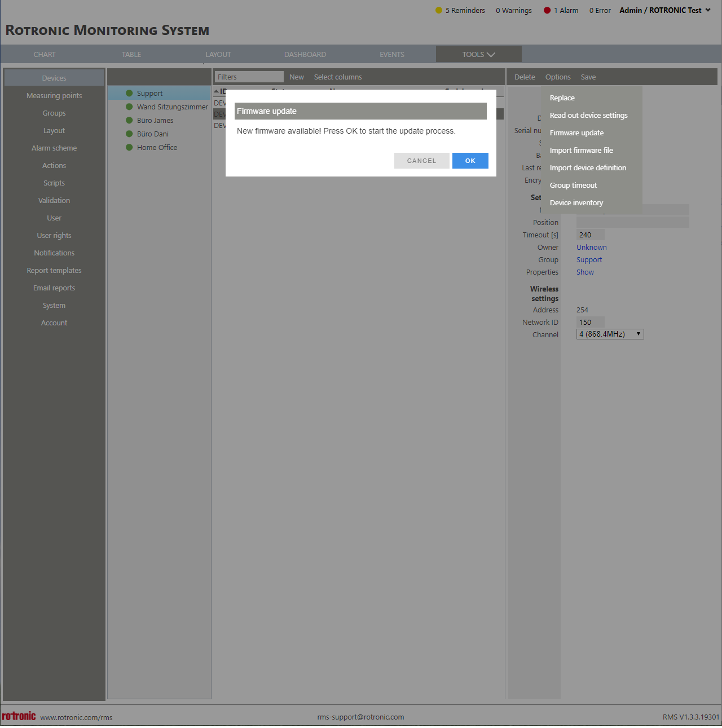
Task: Open Devices in the sidebar
Action: pyautogui.click(x=54, y=78)
